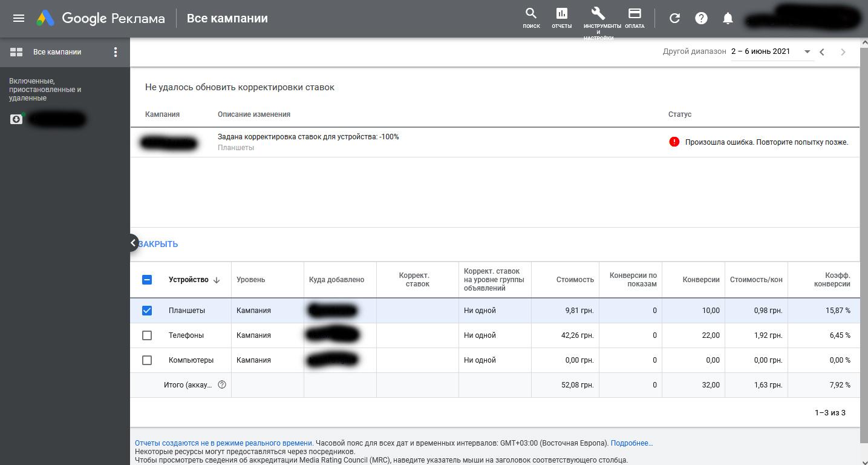Open the help question mark icon

[702, 18]
